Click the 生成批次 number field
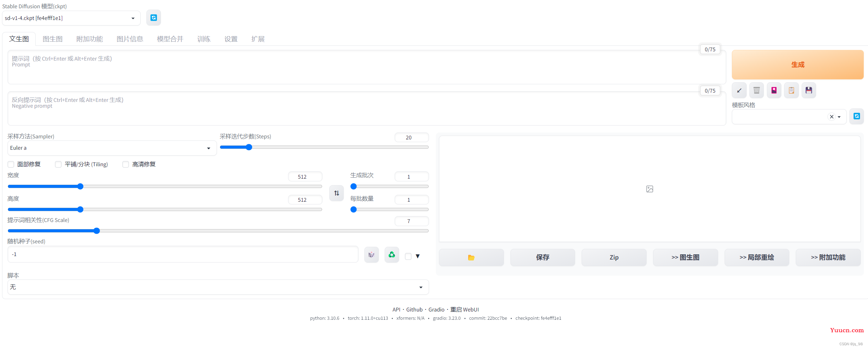The image size is (868, 349). (411, 177)
